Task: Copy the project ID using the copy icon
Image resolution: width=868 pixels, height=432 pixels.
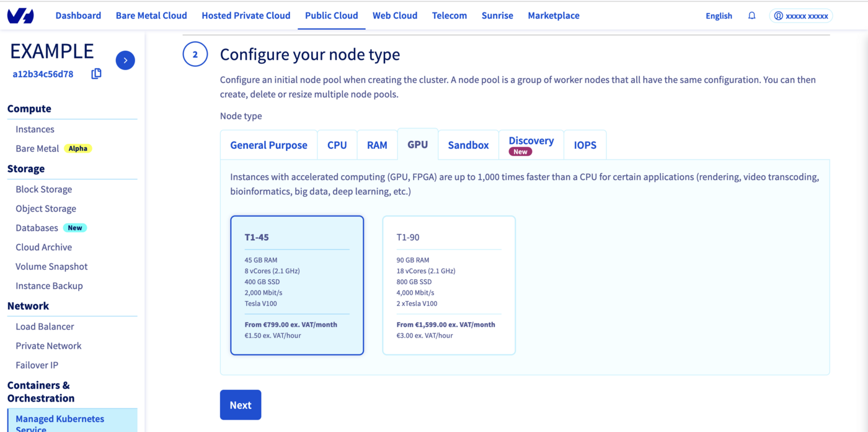Action: click(96, 73)
